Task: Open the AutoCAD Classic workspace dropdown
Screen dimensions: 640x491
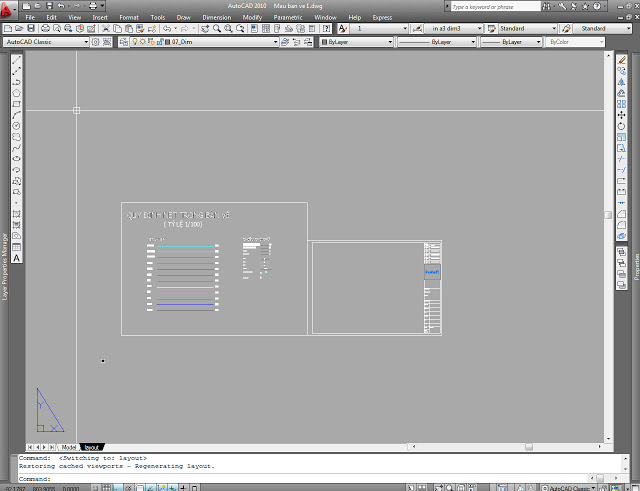Action: pos(83,43)
